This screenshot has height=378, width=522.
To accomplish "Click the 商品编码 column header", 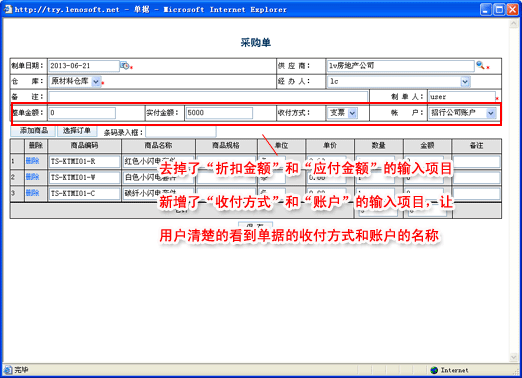I will point(84,146).
